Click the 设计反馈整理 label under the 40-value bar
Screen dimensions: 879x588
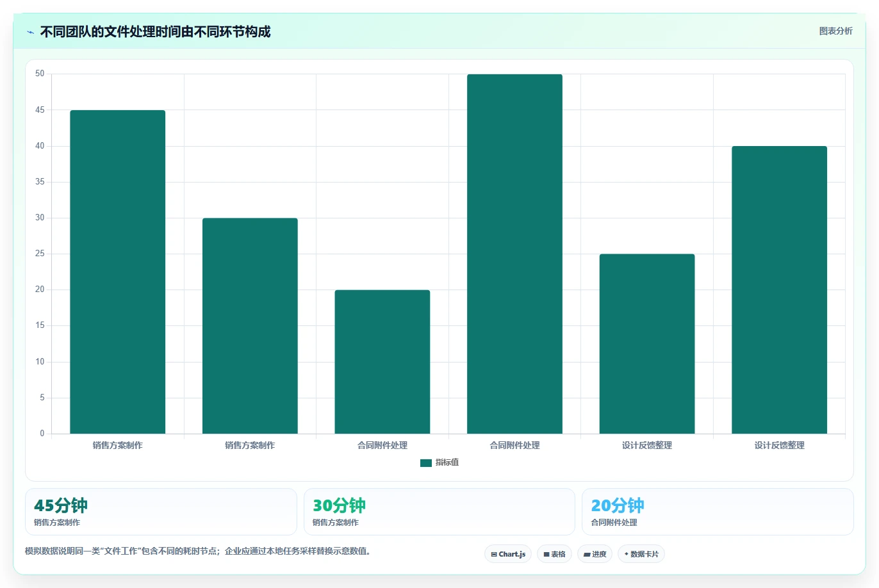tap(779, 445)
